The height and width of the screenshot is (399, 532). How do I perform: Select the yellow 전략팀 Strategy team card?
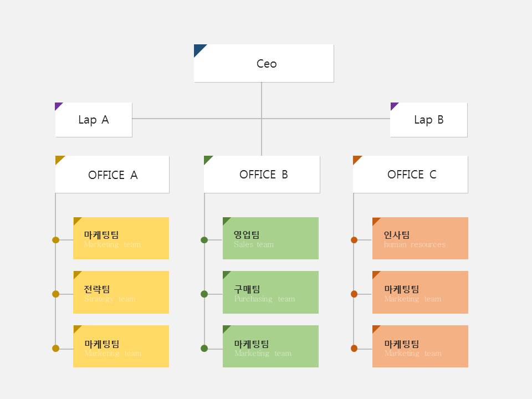coord(121,293)
